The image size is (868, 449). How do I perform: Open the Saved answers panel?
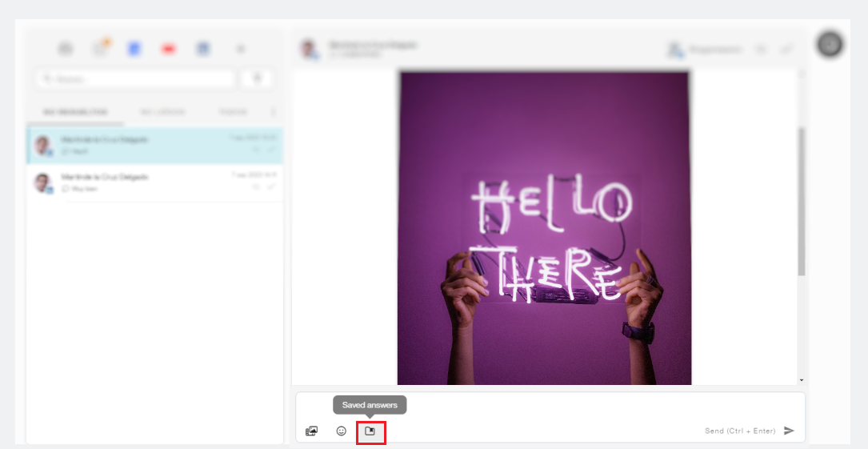pyautogui.click(x=370, y=431)
